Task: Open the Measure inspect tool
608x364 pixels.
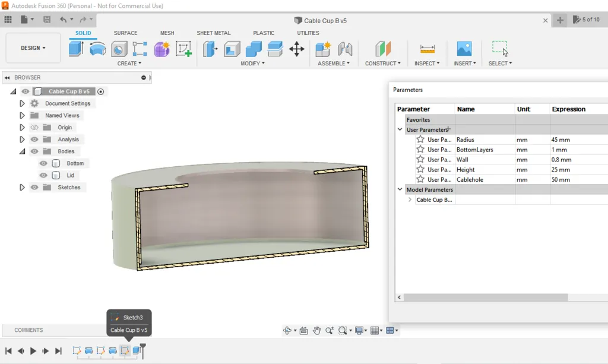Action: pyautogui.click(x=427, y=49)
